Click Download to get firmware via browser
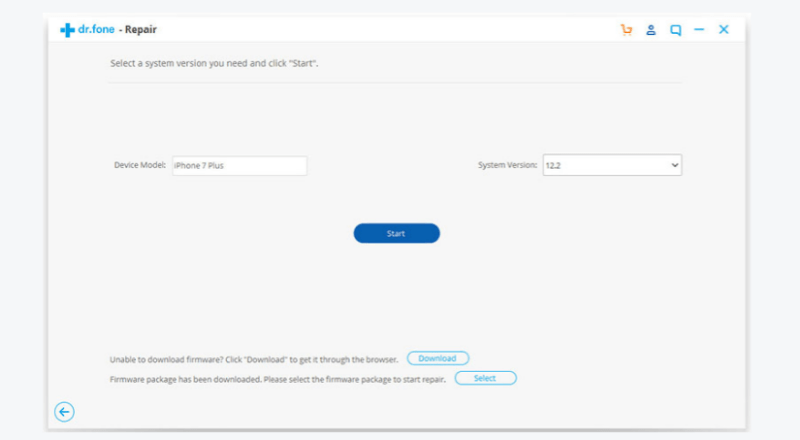Image resolution: width=800 pixels, height=440 pixels. point(437,358)
